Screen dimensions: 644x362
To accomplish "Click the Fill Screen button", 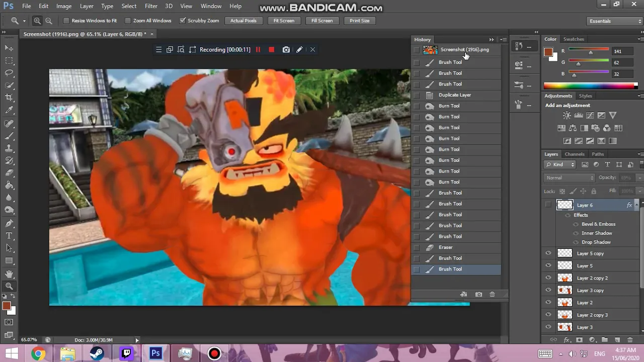I will click(x=322, y=21).
